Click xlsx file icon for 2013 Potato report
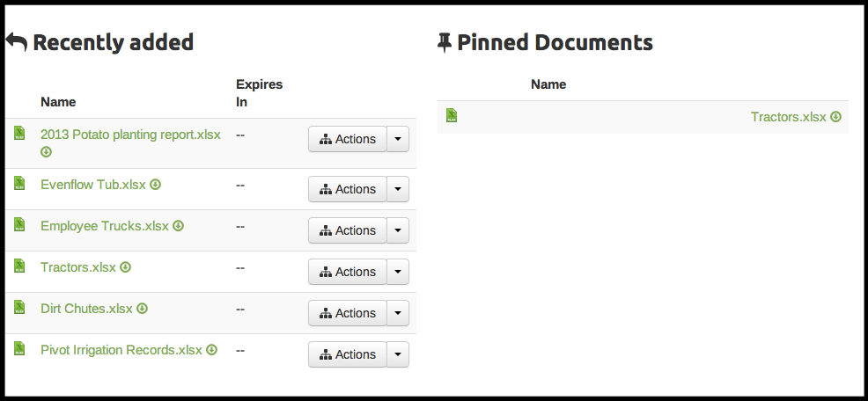Image resolution: width=868 pixels, height=401 pixels. pyautogui.click(x=19, y=134)
